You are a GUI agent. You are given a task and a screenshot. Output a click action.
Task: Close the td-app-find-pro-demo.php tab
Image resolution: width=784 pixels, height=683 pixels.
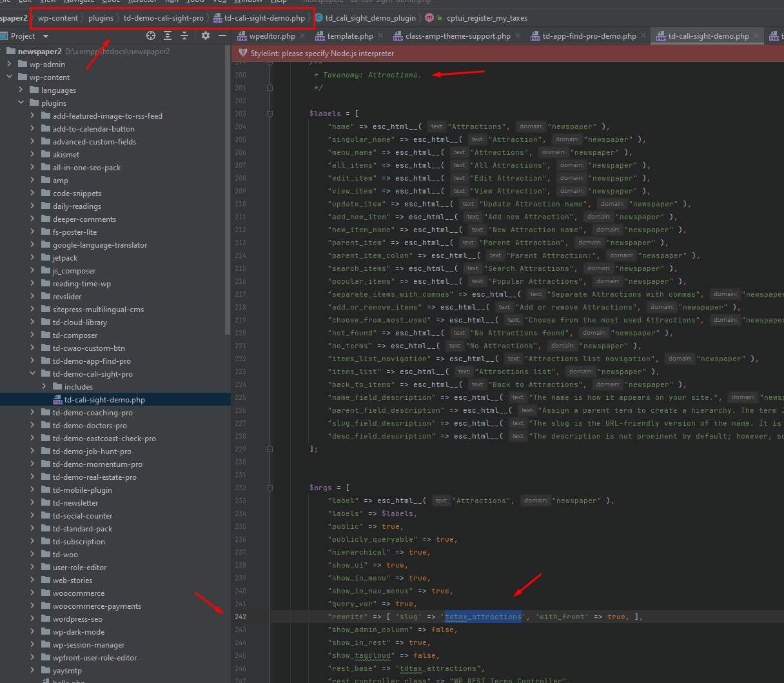[643, 36]
